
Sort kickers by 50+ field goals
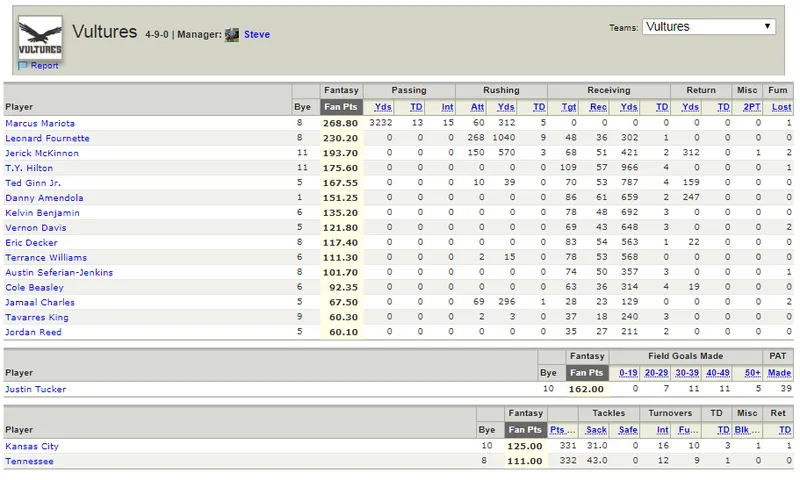[753, 373]
